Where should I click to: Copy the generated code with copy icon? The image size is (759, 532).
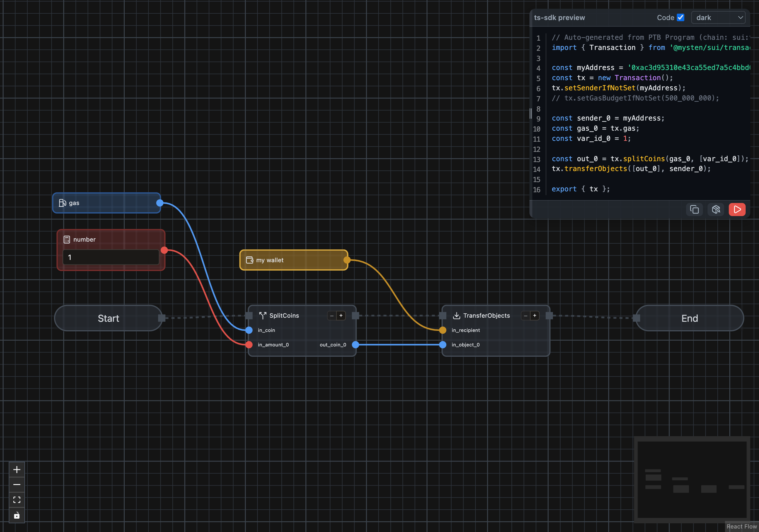[x=694, y=209]
